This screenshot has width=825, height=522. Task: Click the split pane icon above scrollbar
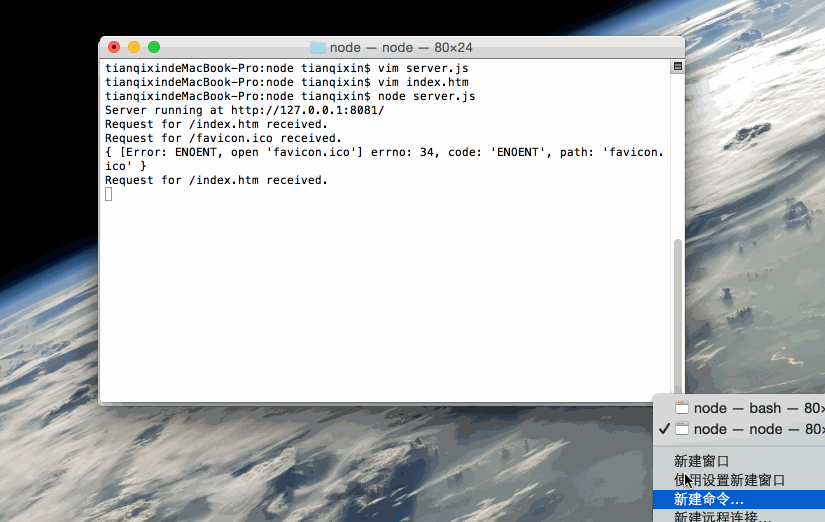678,66
